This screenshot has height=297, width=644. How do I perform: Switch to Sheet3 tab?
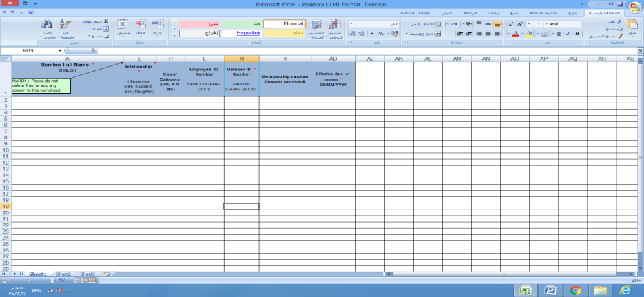point(87,274)
